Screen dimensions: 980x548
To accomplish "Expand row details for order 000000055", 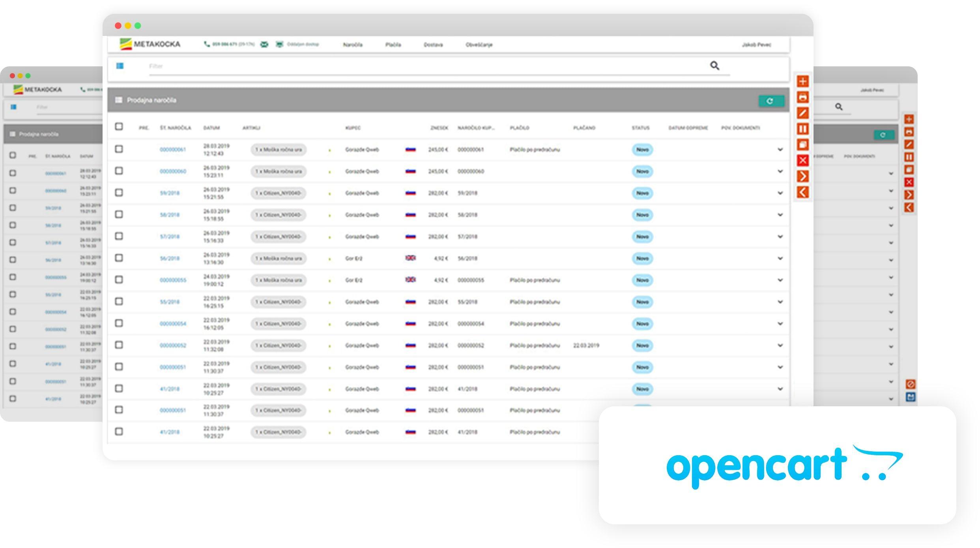I will (x=780, y=280).
